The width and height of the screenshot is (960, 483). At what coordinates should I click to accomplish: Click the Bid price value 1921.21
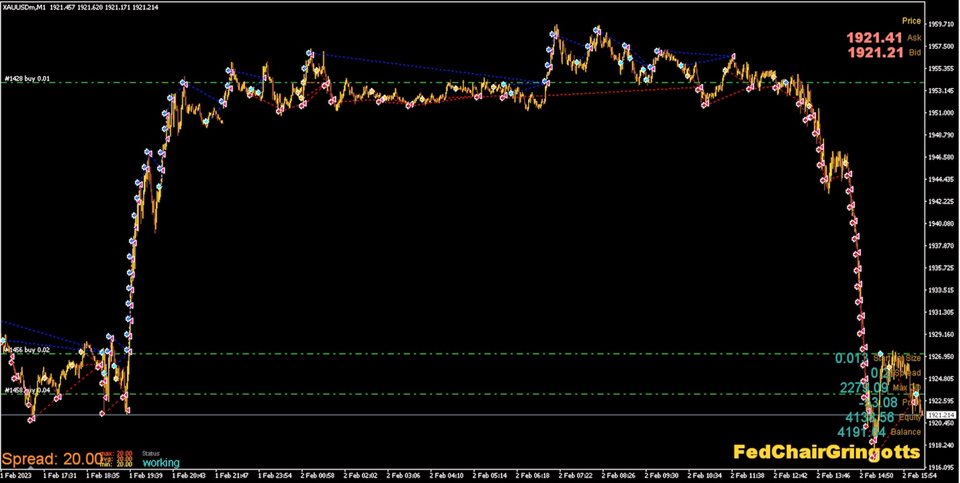(875, 53)
